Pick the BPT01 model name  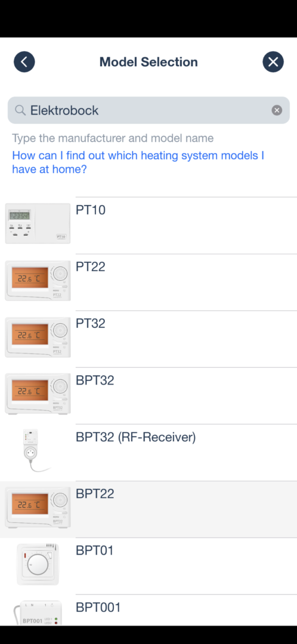pos(94,550)
